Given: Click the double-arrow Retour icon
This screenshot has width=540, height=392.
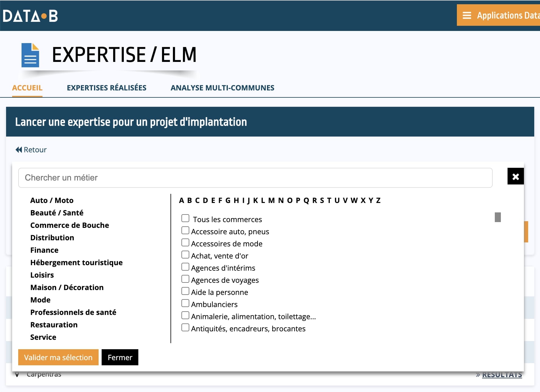Looking at the screenshot, I should click(x=19, y=150).
